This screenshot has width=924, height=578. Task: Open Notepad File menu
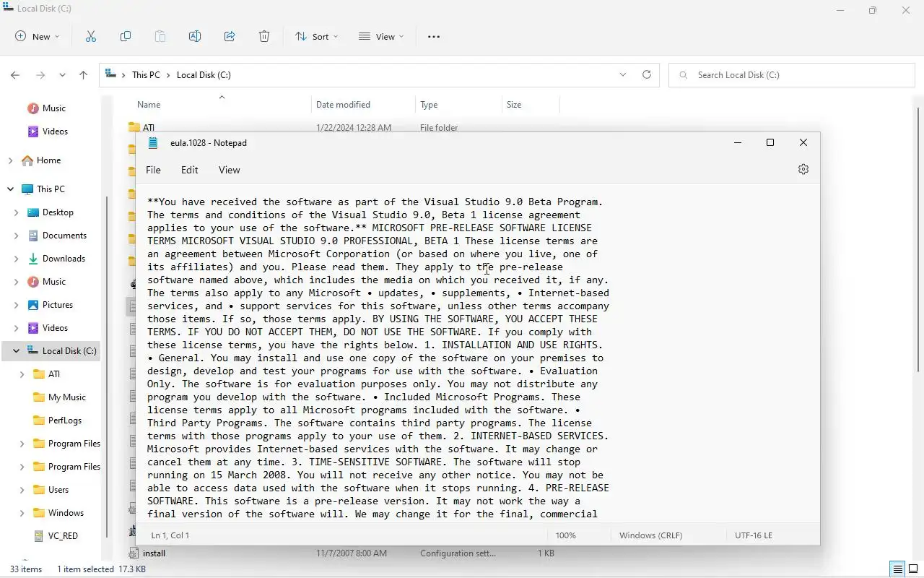[153, 170]
